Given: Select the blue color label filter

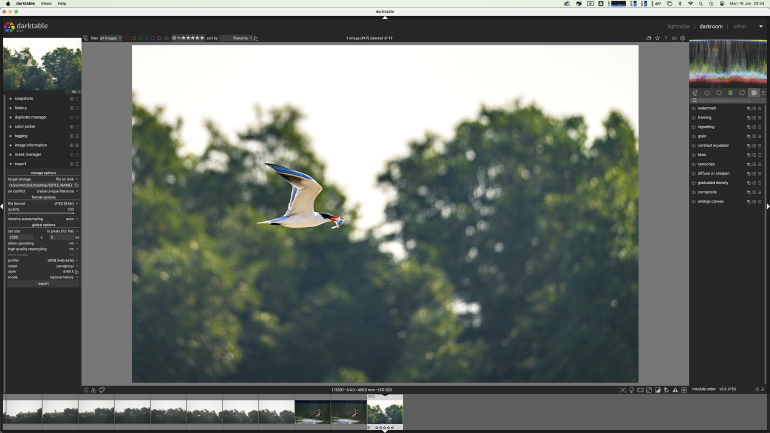Looking at the screenshot, I should click(x=147, y=38).
